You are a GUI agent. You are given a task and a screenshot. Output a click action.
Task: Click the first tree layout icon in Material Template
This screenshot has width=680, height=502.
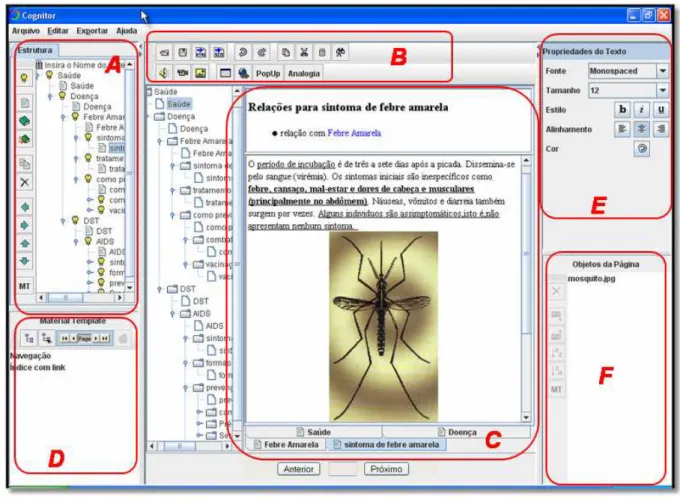click(x=29, y=338)
